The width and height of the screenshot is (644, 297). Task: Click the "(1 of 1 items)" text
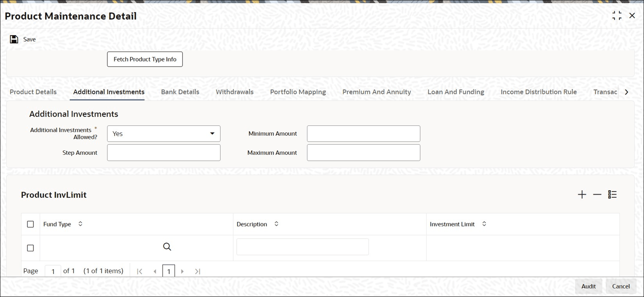[x=104, y=271]
